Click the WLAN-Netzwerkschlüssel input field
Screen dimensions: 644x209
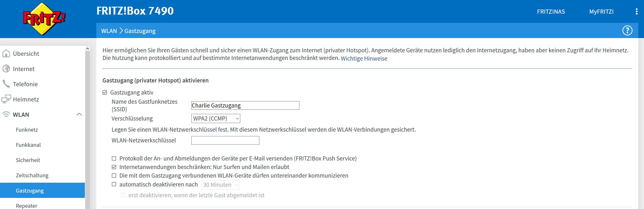coord(225,140)
